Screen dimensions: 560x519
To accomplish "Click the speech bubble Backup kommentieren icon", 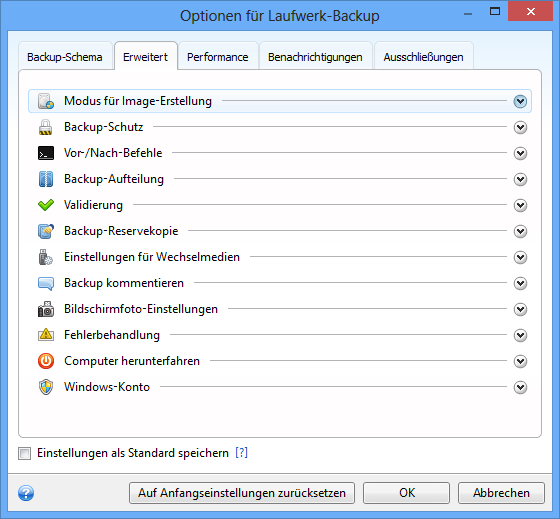I will (46, 283).
